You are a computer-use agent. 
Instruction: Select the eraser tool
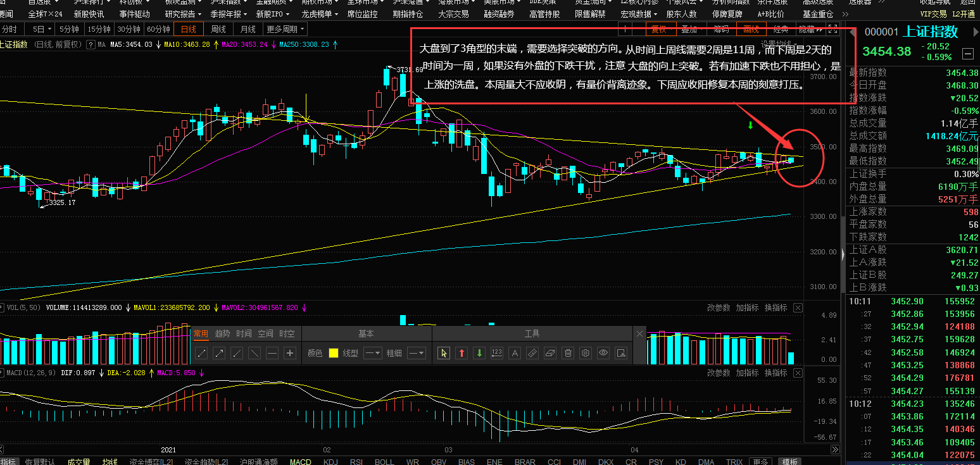tap(550, 353)
